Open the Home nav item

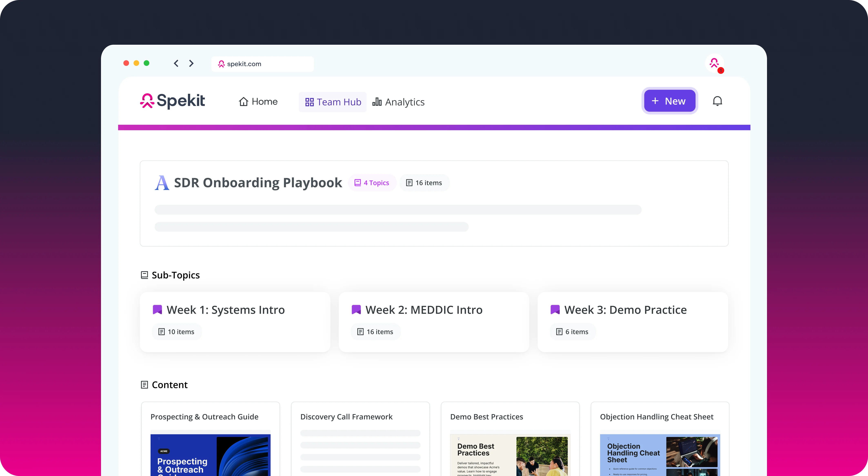(x=258, y=101)
